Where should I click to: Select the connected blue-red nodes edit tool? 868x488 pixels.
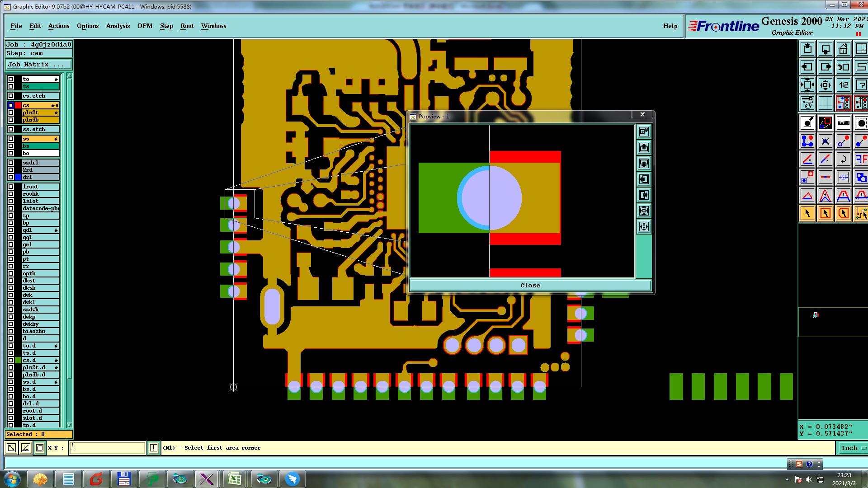807,141
